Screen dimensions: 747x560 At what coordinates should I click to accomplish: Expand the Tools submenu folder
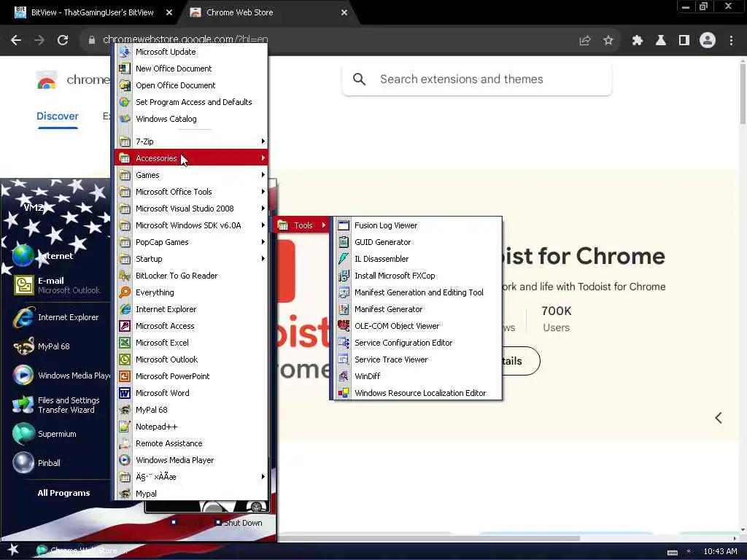(301, 225)
